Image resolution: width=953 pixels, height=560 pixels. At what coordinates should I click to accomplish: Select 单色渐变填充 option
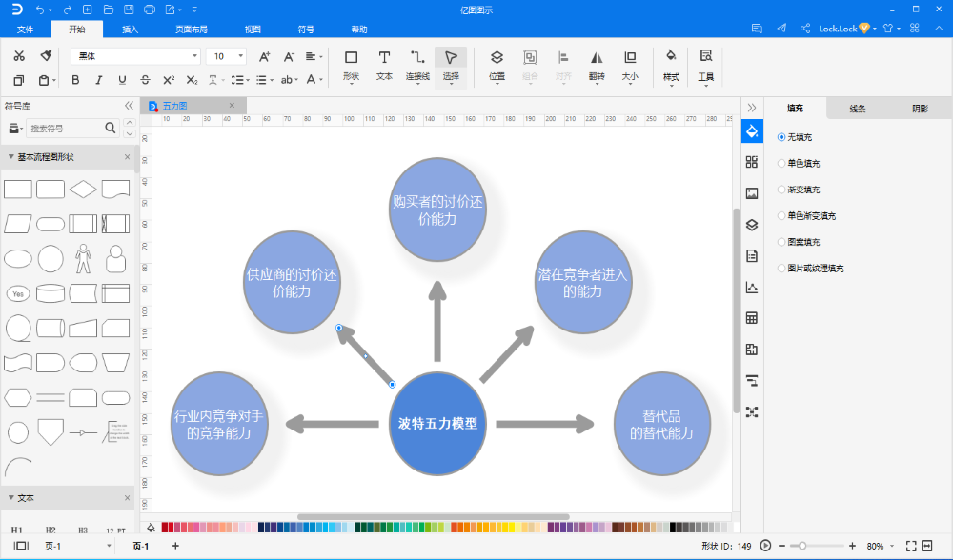(x=806, y=215)
